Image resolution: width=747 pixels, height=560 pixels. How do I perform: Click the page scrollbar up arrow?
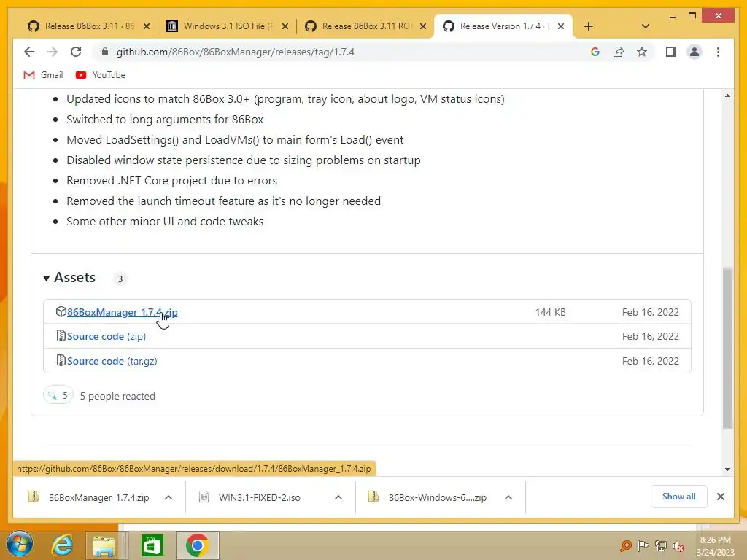(x=727, y=96)
